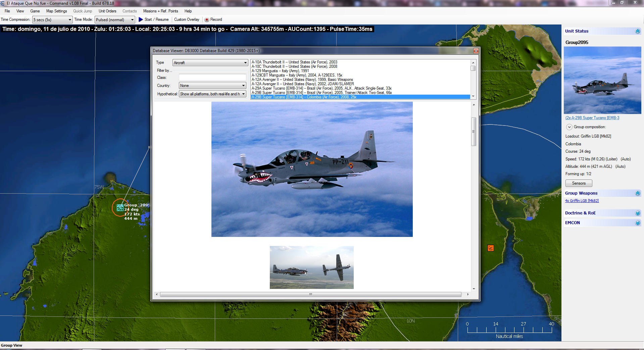Click the EMCON panel header
Image resolution: width=644 pixels, height=350 pixels.
(603, 223)
